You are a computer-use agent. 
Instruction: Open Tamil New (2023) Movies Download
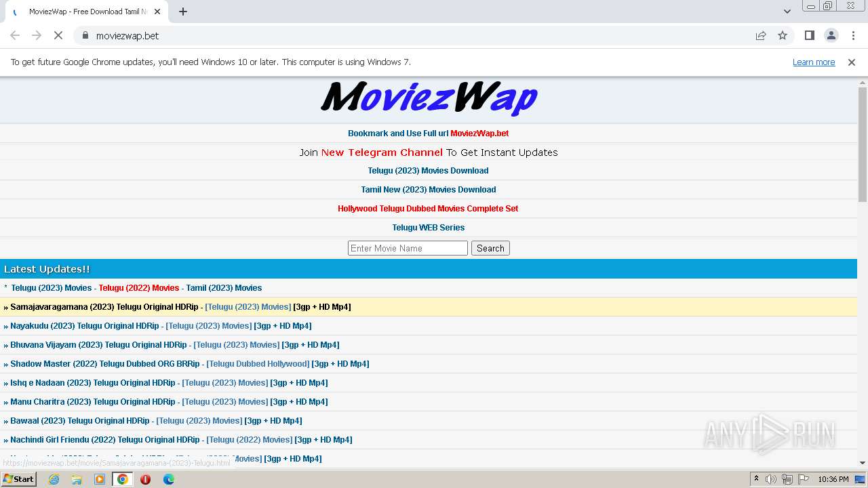(x=428, y=190)
